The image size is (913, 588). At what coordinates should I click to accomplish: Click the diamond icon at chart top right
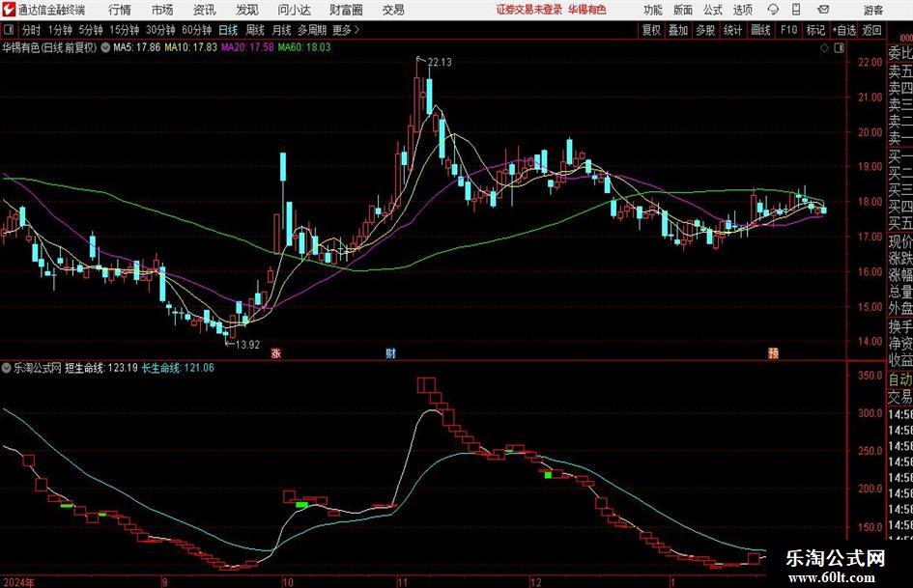click(x=824, y=47)
